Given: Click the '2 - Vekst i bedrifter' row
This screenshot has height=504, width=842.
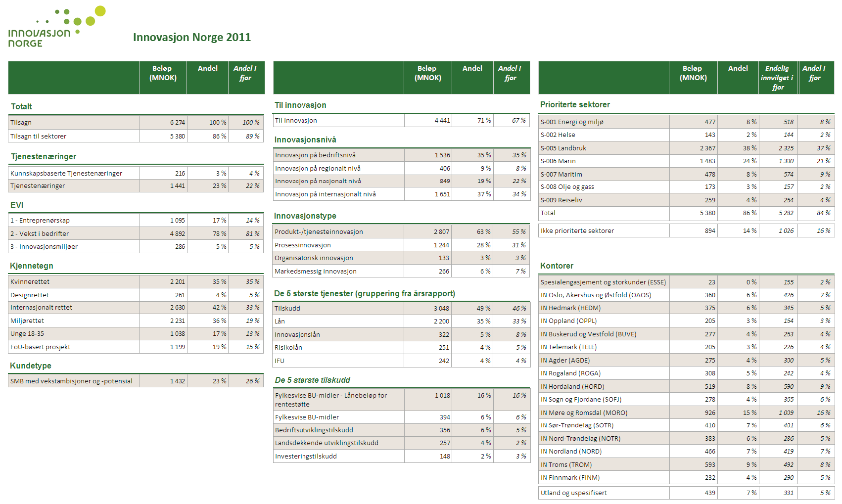Looking at the screenshot, I should (136, 233).
